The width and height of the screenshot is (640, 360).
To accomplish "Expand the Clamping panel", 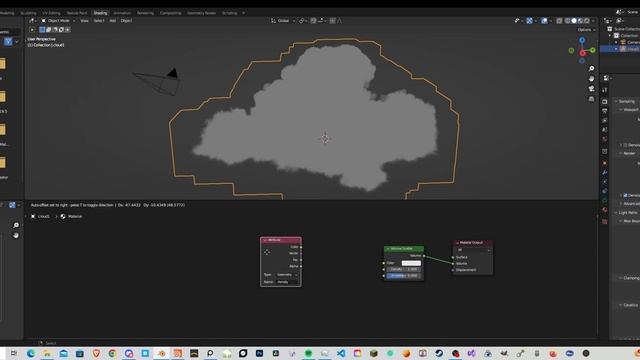I will point(629,278).
